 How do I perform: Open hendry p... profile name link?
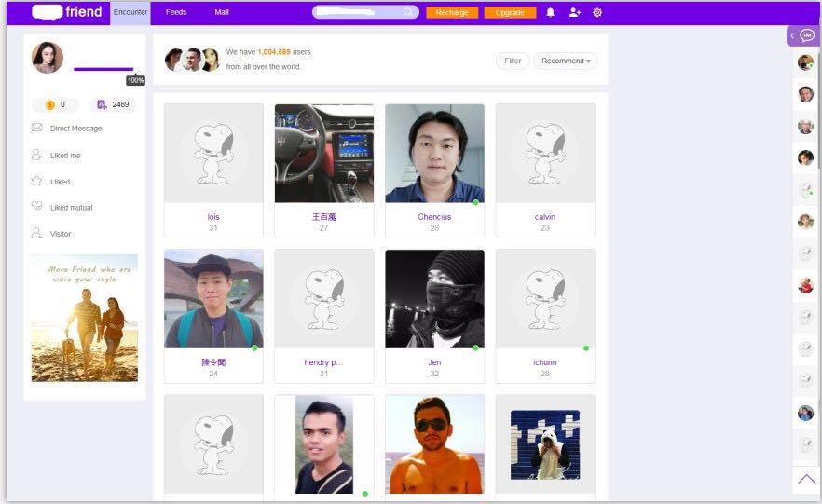point(323,362)
